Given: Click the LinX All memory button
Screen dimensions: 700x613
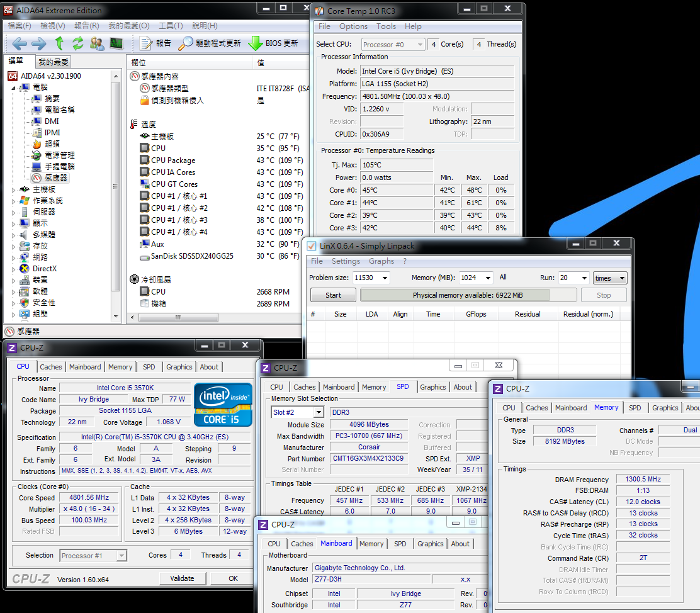Looking at the screenshot, I should pyautogui.click(x=503, y=278).
